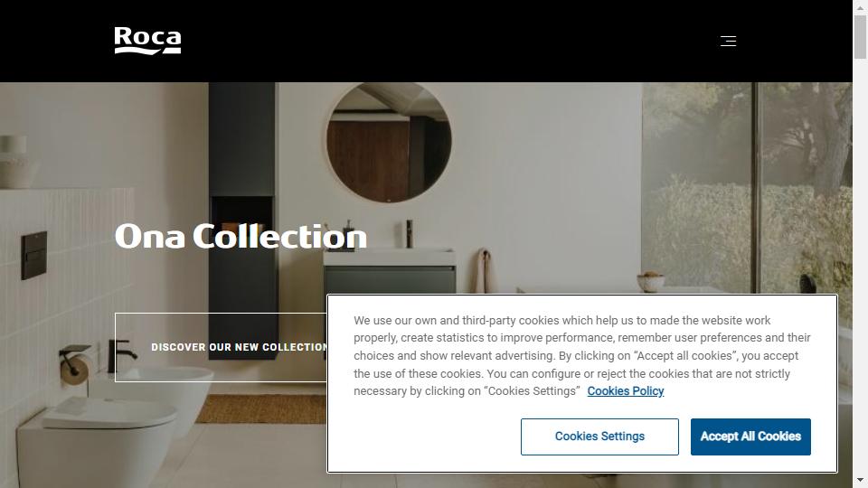This screenshot has width=868, height=488.
Task: Click the scrollbar up arrow
Action: (860, 6)
